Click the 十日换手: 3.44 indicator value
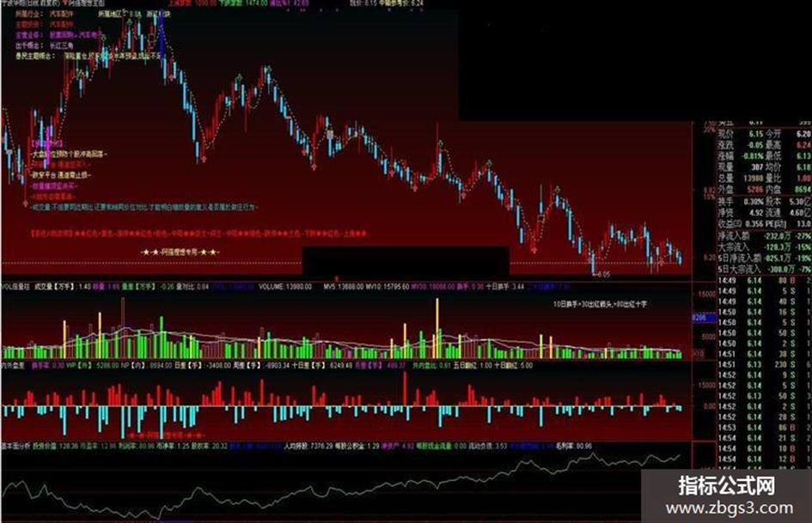 tap(505, 286)
